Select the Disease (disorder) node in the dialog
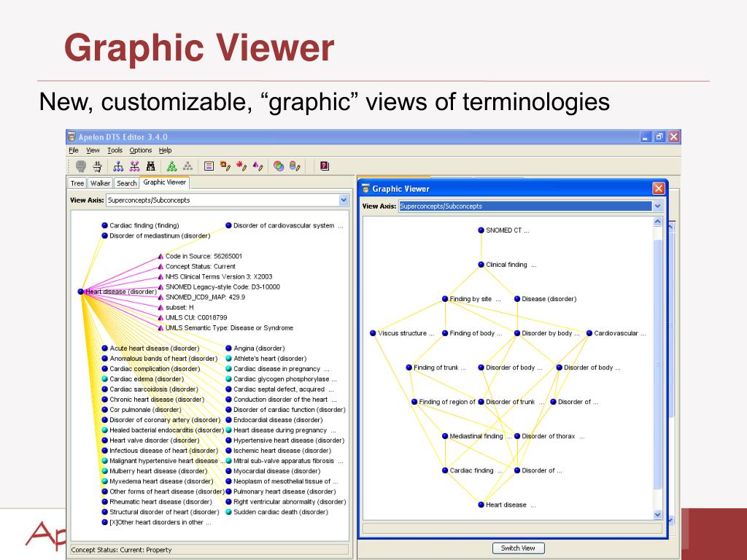The image size is (747, 560). tap(545, 299)
